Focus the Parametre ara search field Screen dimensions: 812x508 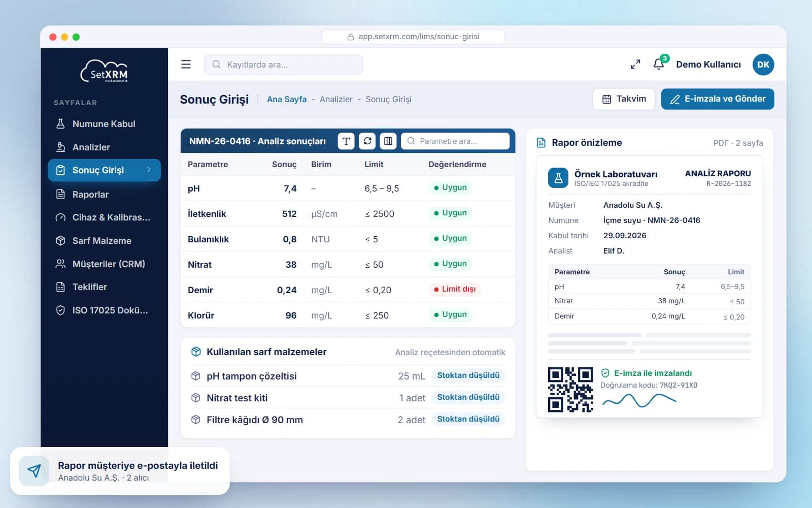455,141
